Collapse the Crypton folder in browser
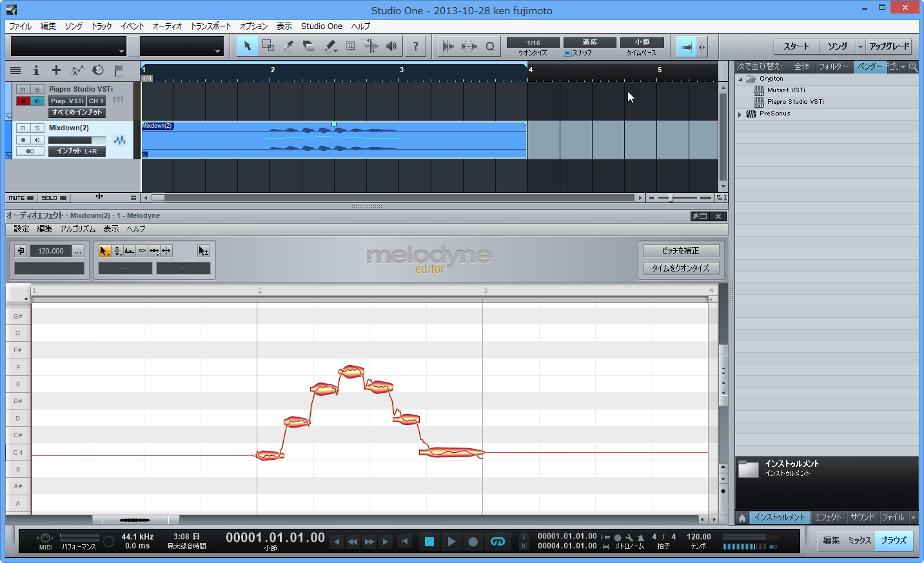 pyautogui.click(x=740, y=79)
